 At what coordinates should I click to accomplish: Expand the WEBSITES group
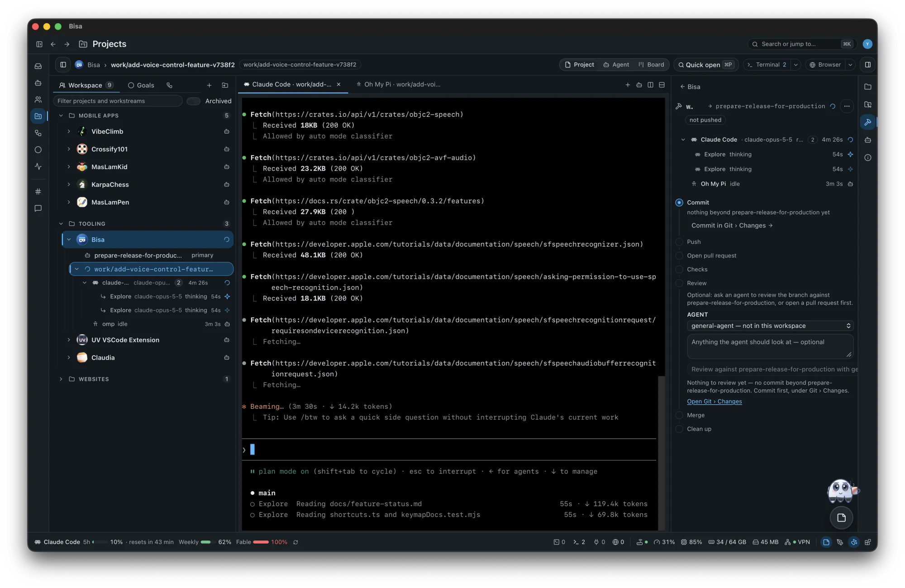tap(61, 379)
